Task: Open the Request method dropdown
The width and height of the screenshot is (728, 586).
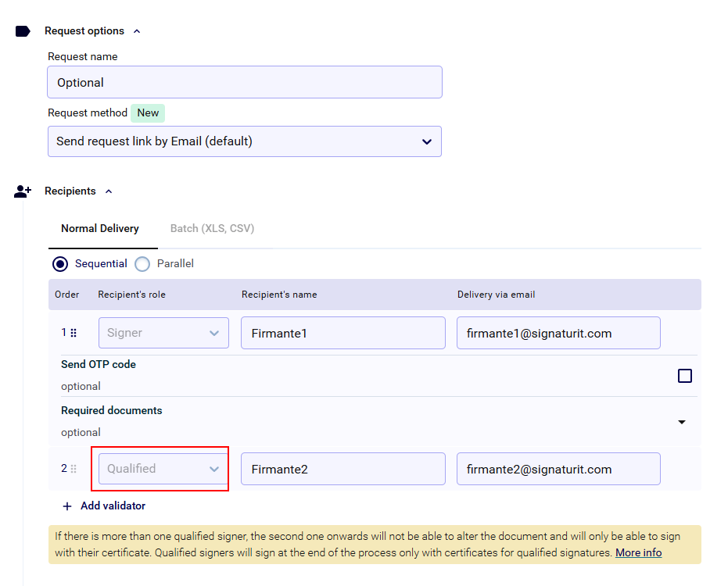Action: click(245, 141)
